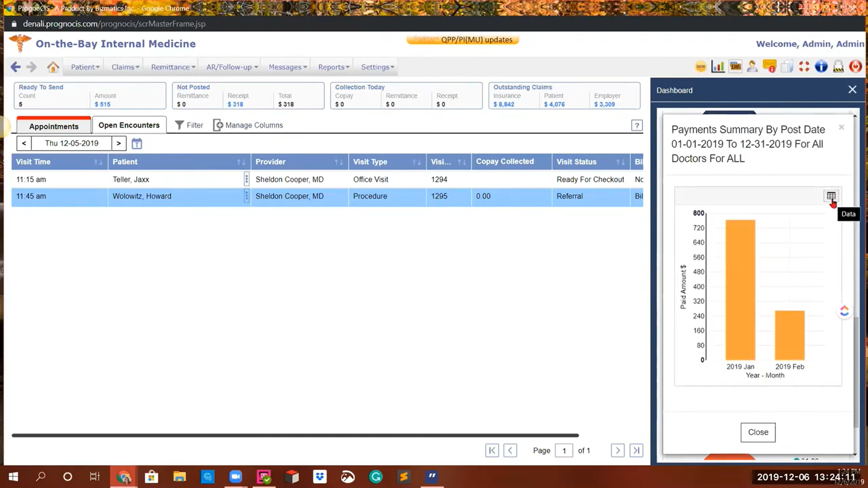Open the calendar date picker icon

click(137, 144)
